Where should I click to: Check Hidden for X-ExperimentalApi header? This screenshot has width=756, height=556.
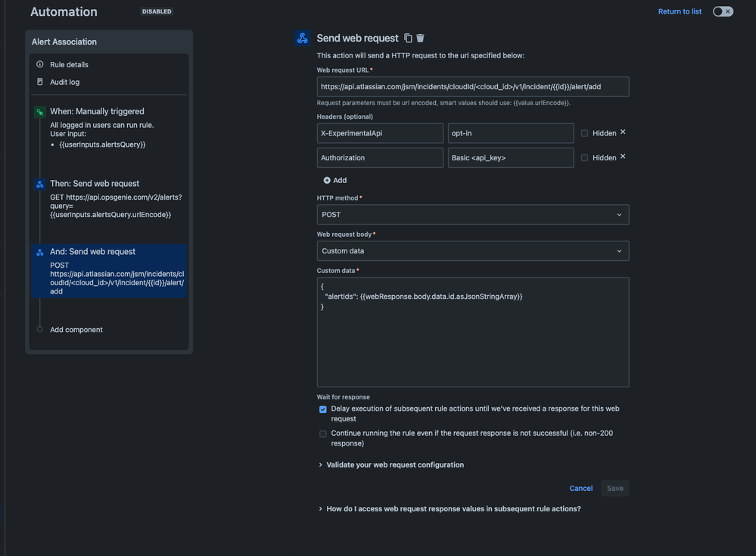[x=584, y=133]
